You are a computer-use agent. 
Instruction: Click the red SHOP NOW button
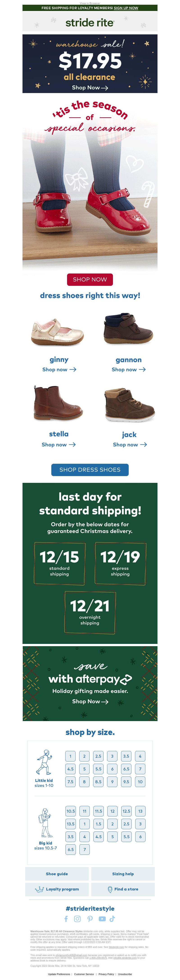[90, 279]
